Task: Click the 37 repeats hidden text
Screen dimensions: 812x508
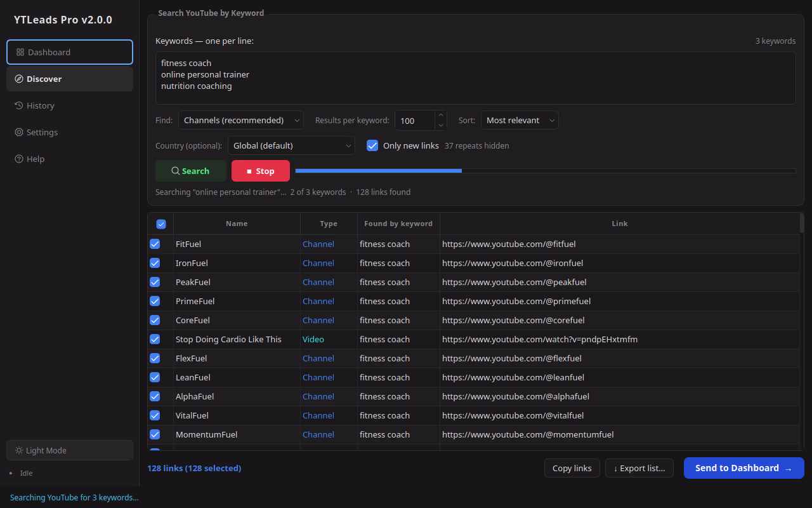Action: (476, 145)
